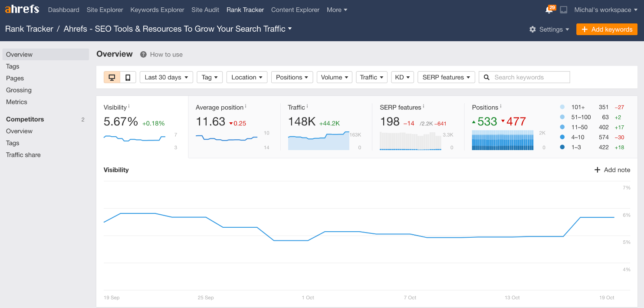Click the 148K traffic value
The height and width of the screenshot is (308, 644).
coord(302,121)
